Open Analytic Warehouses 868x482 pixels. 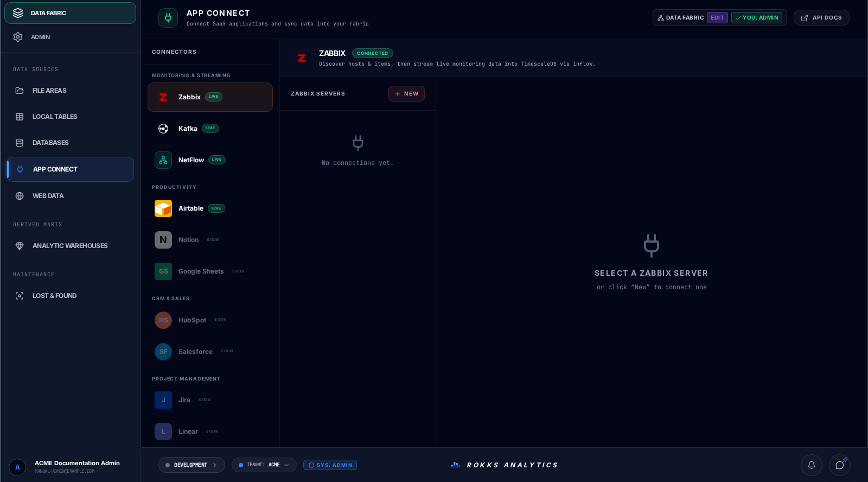[x=70, y=246]
